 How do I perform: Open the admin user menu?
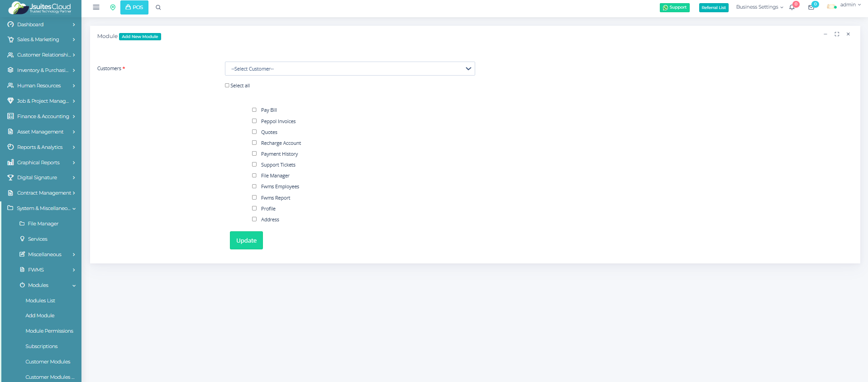pyautogui.click(x=844, y=5)
